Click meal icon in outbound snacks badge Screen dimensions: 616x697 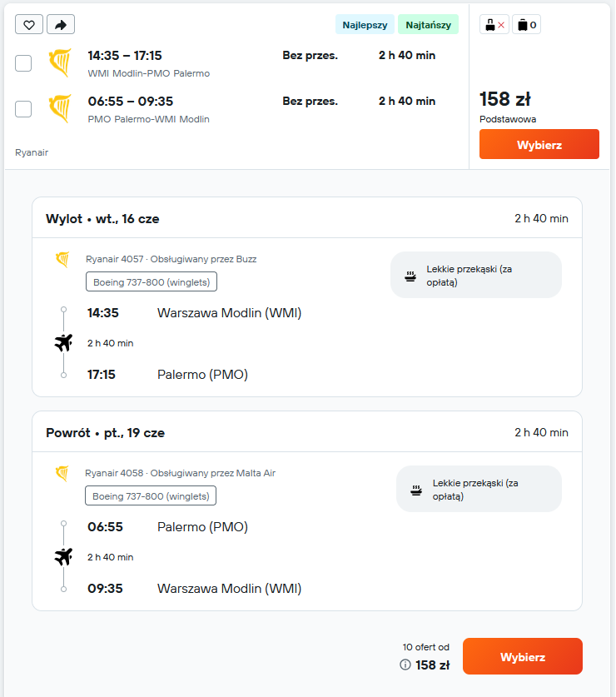click(x=410, y=276)
